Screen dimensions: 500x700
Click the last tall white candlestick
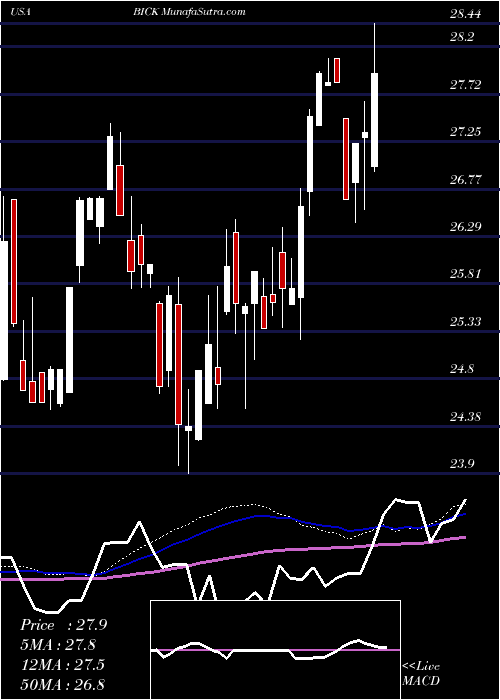pos(374,120)
